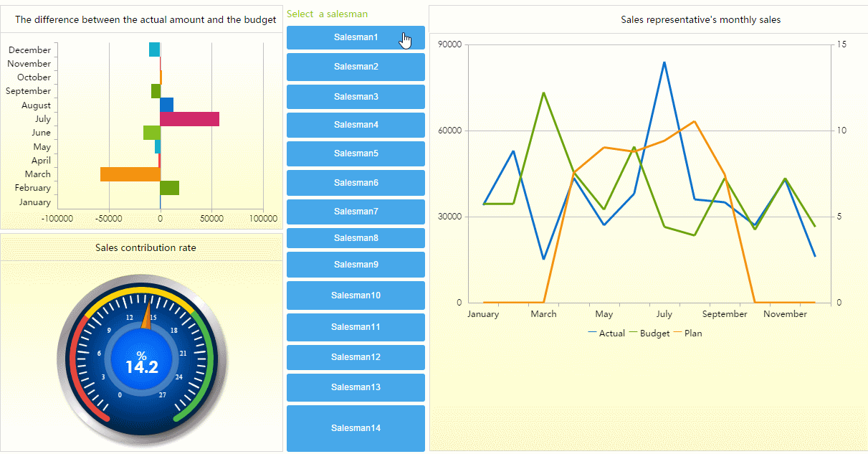Click the actual-versus-budget difference chart title
The image size is (868, 454).
(146, 20)
